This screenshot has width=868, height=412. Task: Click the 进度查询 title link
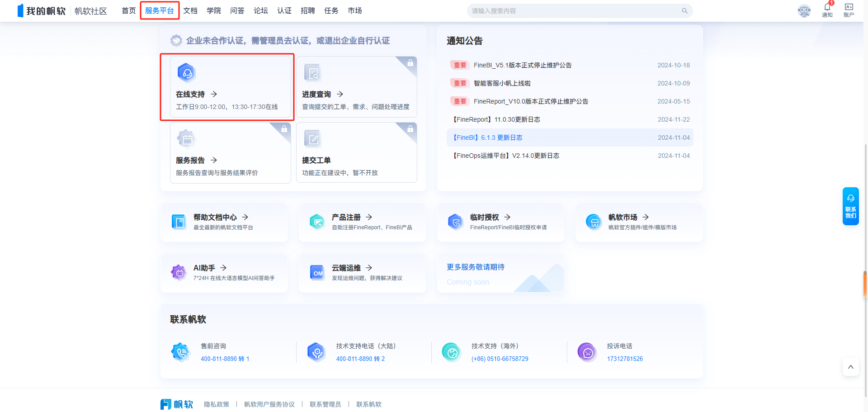pos(316,94)
